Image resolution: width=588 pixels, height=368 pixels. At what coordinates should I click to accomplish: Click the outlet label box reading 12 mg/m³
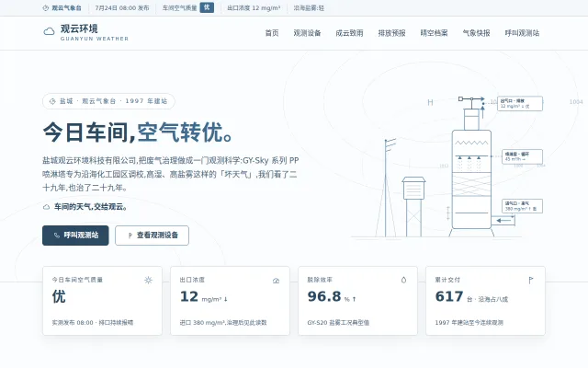click(x=520, y=103)
